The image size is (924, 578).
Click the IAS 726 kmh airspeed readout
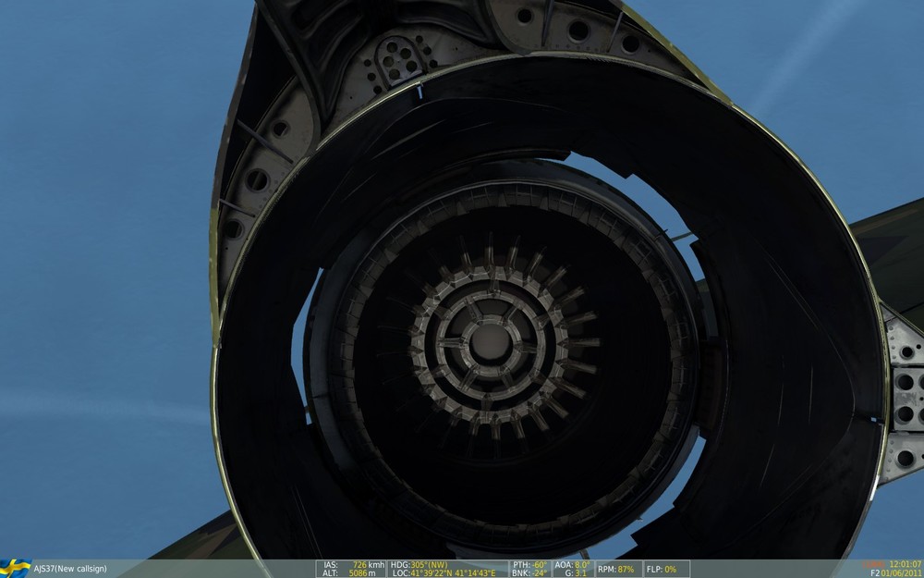[x=353, y=565]
